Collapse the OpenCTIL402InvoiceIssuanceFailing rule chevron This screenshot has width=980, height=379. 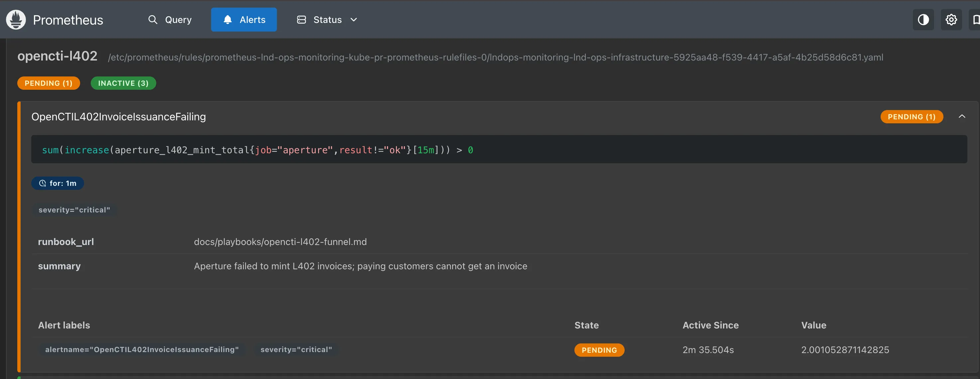tap(962, 116)
